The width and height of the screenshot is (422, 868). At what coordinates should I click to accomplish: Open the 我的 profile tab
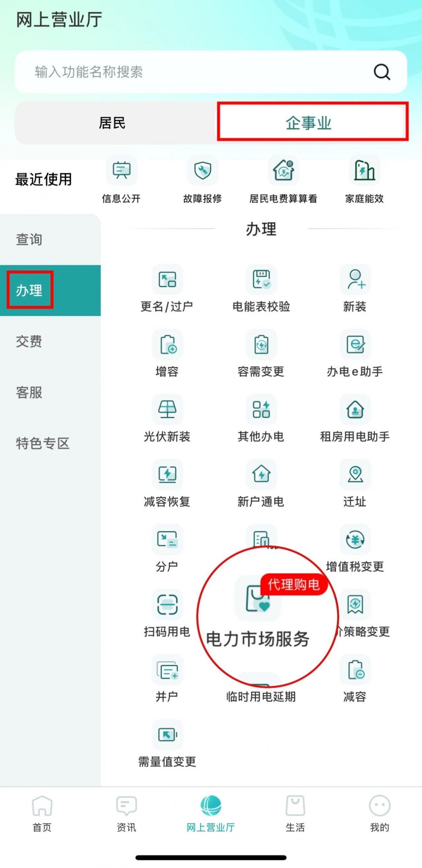pyautogui.click(x=379, y=814)
